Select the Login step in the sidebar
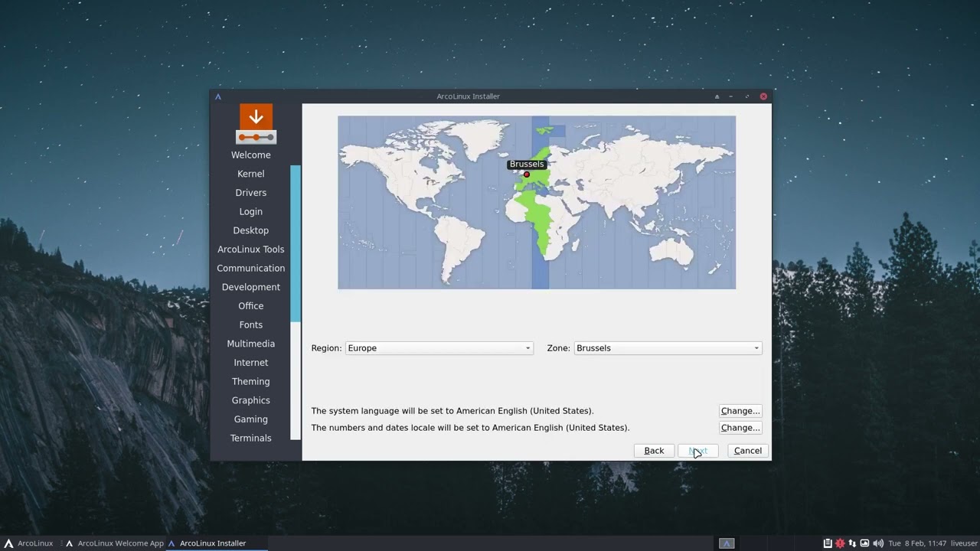 pos(251,212)
